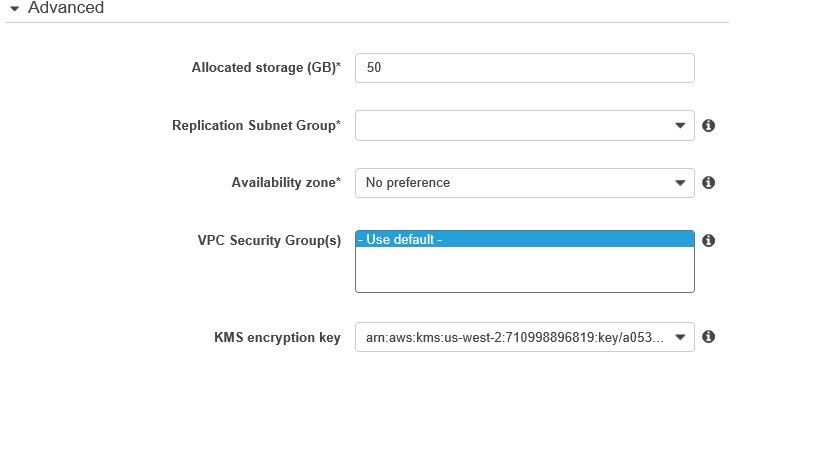Click the info icon beside Replication Subnet Group
819x460 pixels.
coord(708,126)
